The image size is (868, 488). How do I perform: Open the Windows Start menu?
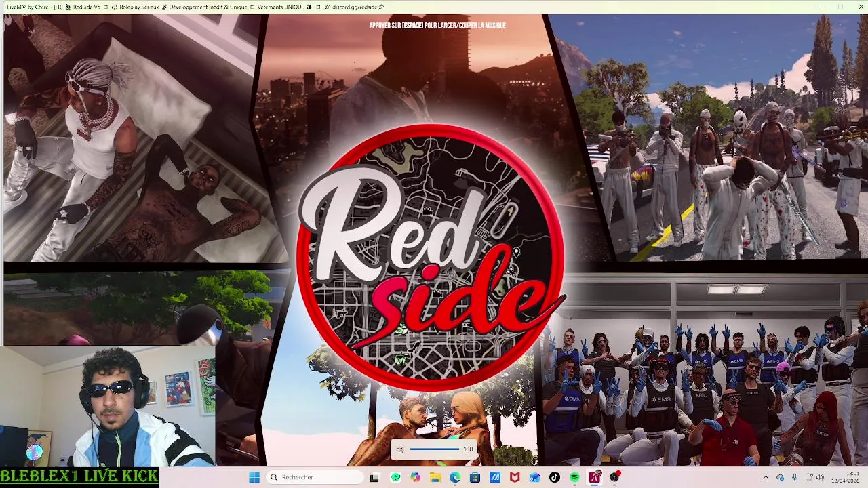254,477
